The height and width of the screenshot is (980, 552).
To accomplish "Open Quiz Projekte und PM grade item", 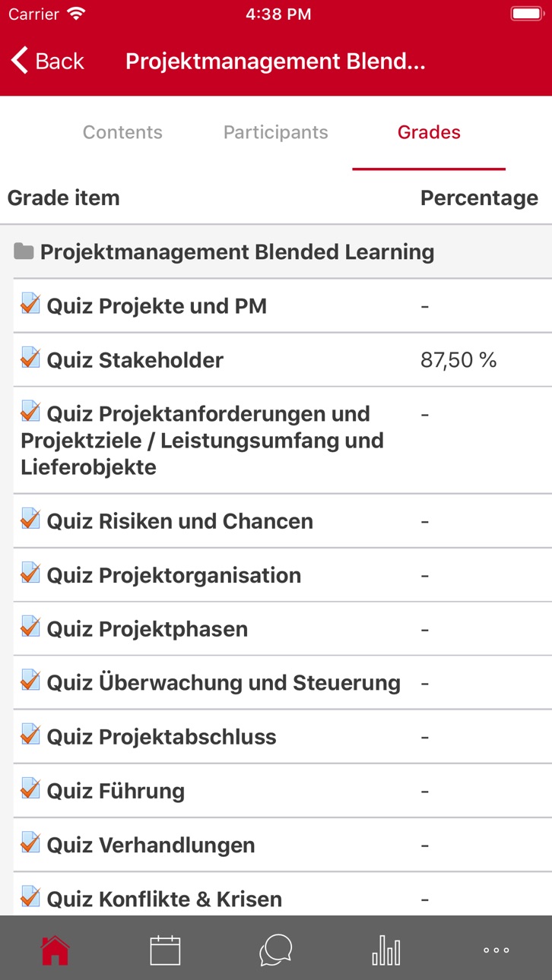I will (282, 305).
